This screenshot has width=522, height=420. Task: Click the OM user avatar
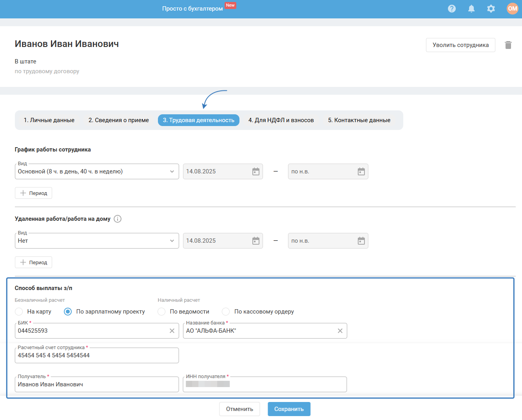pyautogui.click(x=512, y=9)
